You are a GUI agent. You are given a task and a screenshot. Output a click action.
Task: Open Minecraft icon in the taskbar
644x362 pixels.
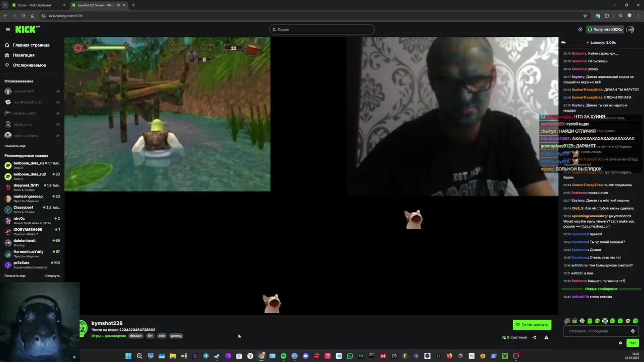[505, 356]
